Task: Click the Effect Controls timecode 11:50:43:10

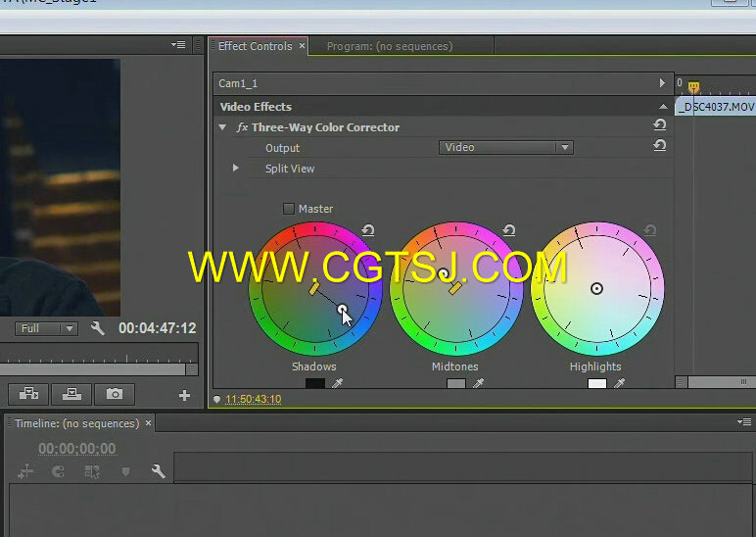Action: tap(253, 399)
